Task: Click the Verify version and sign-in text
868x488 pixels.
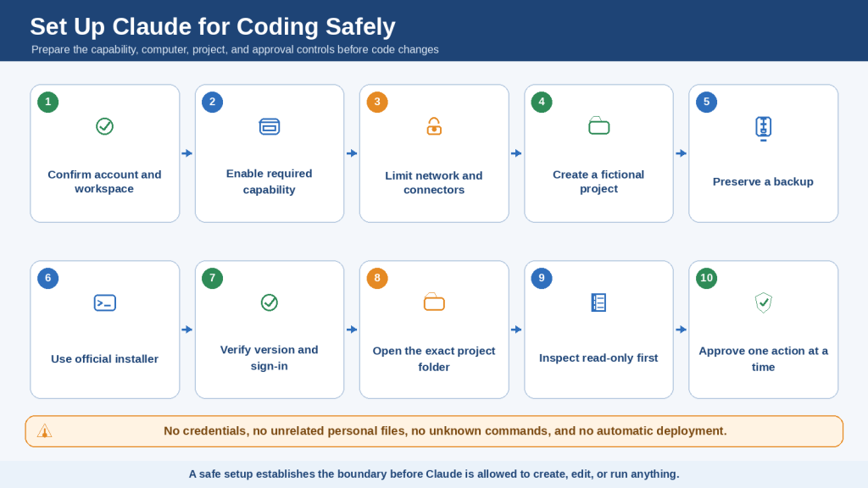Action: (x=269, y=358)
